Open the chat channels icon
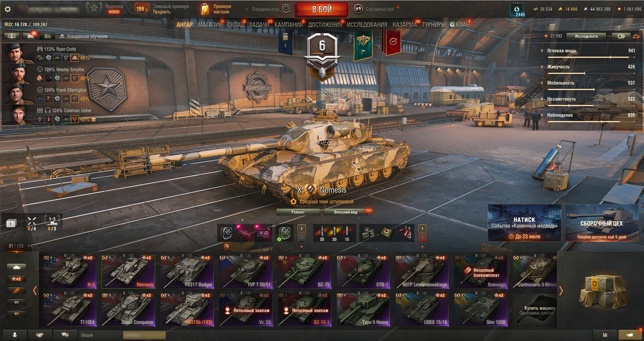Screen dimensions: 644x341 pyautogui.click(x=65, y=335)
